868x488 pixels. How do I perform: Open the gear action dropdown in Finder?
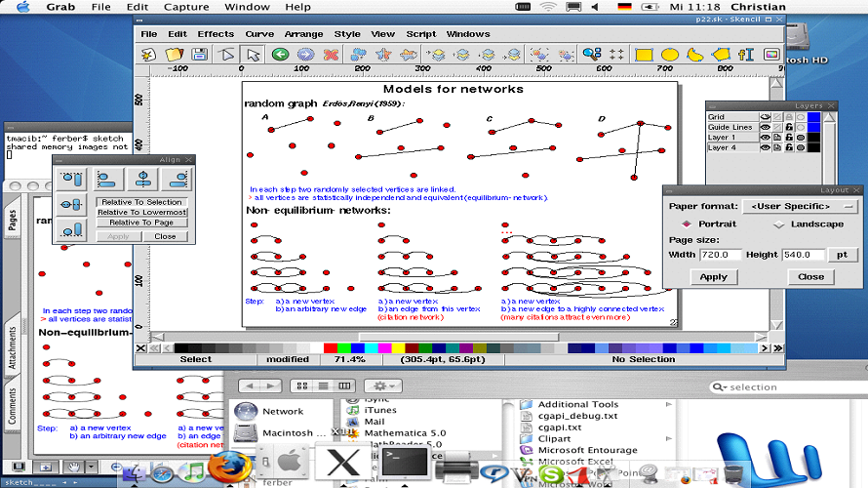(x=381, y=386)
